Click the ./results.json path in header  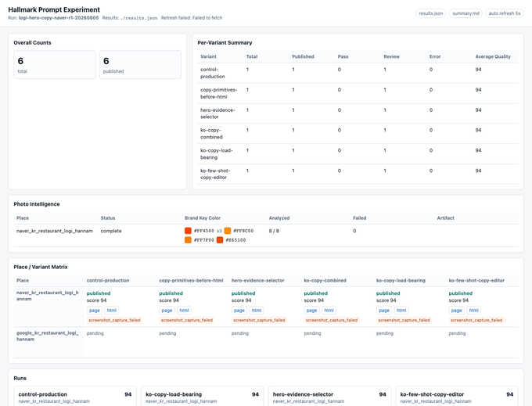tap(138, 18)
